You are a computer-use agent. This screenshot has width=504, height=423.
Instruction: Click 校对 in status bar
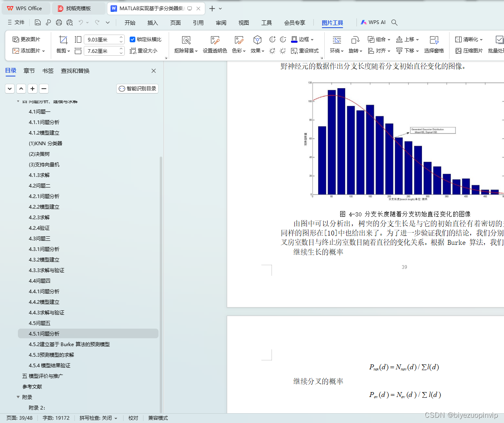point(133,418)
